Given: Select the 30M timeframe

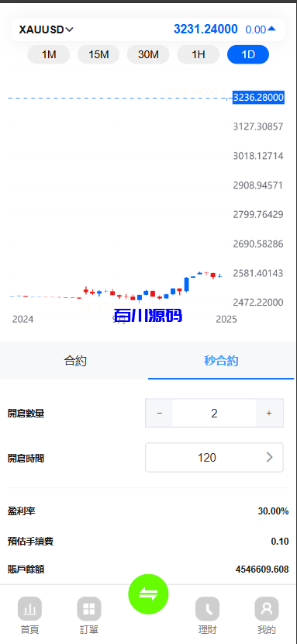Looking at the screenshot, I should 148,54.
